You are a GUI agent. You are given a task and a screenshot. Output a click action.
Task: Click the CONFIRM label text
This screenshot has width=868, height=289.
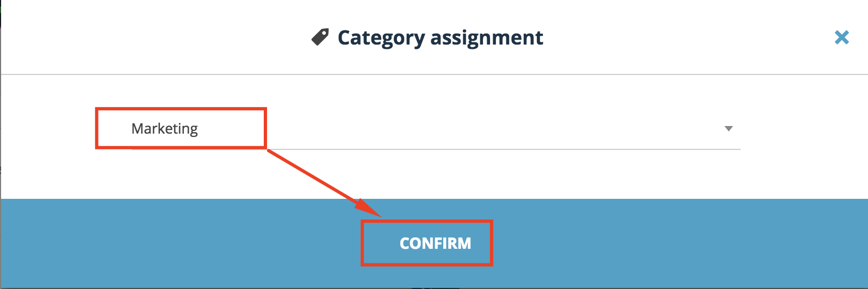click(x=435, y=243)
